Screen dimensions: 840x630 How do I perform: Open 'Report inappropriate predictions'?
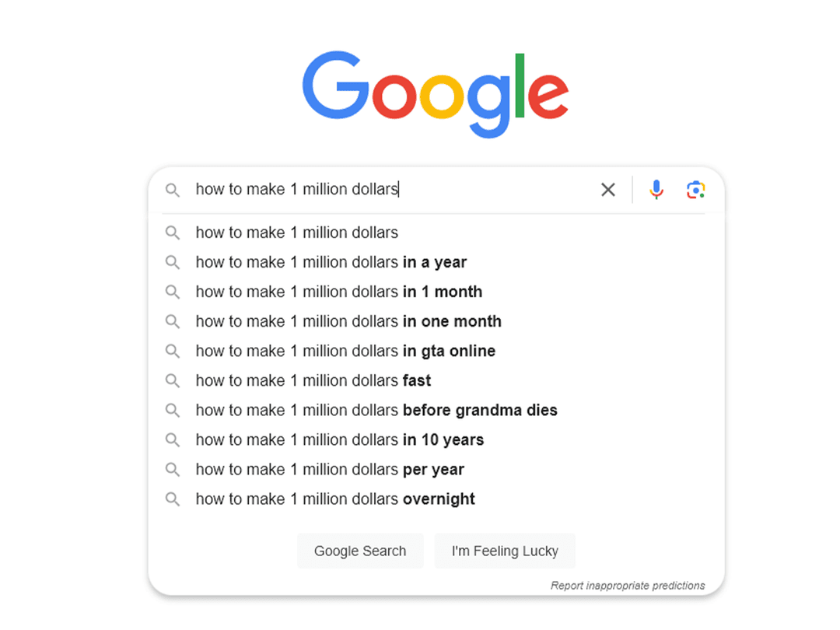[x=627, y=585]
